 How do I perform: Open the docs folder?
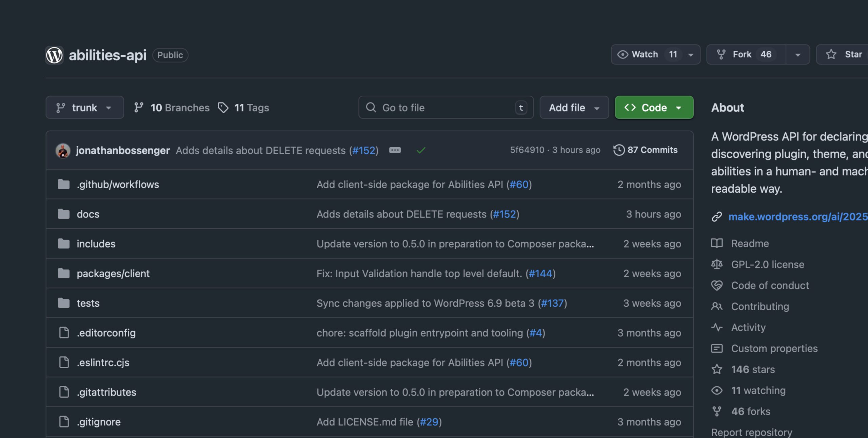[88, 214]
